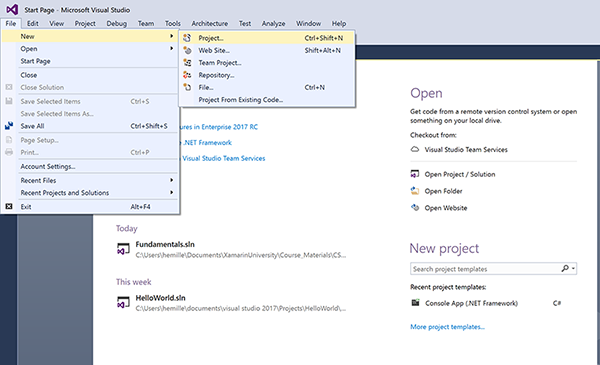
Task: Expand the Recent Files submenu arrow
Action: (x=171, y=180)
